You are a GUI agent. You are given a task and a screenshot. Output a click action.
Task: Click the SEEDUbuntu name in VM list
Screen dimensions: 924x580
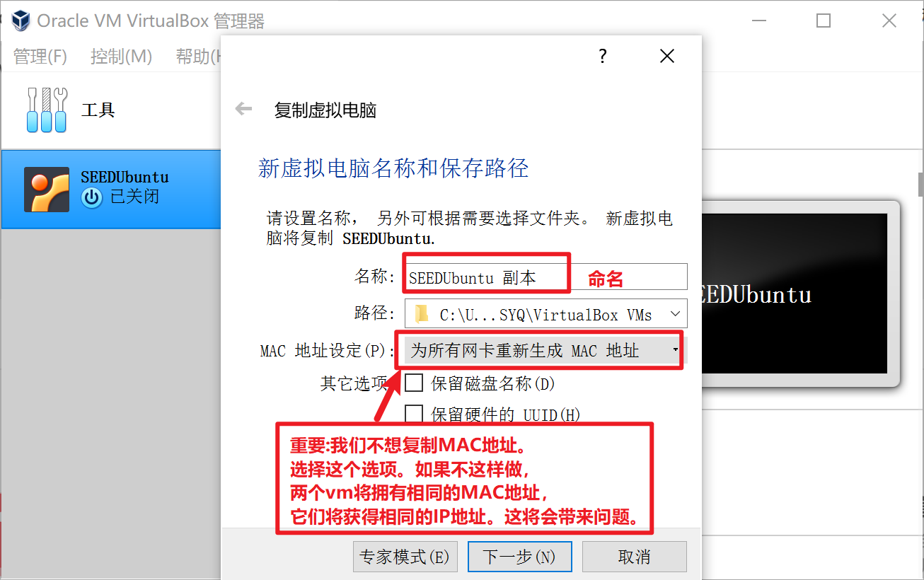[x=125, y=178]
